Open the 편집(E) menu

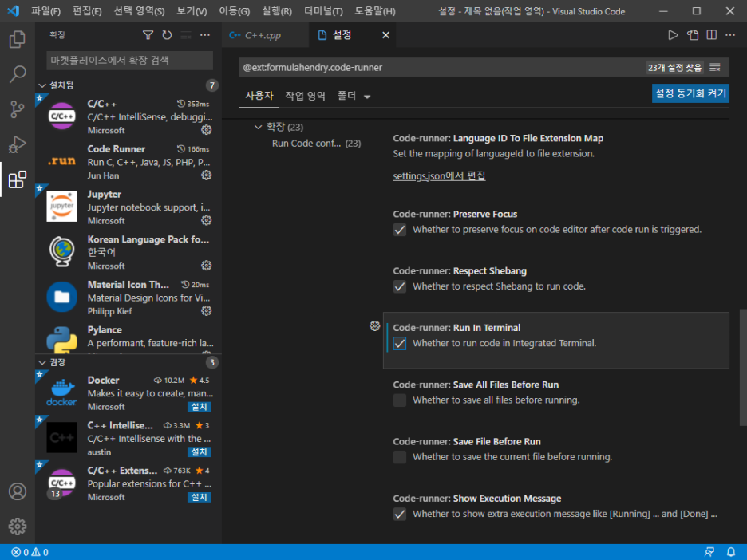87,11
